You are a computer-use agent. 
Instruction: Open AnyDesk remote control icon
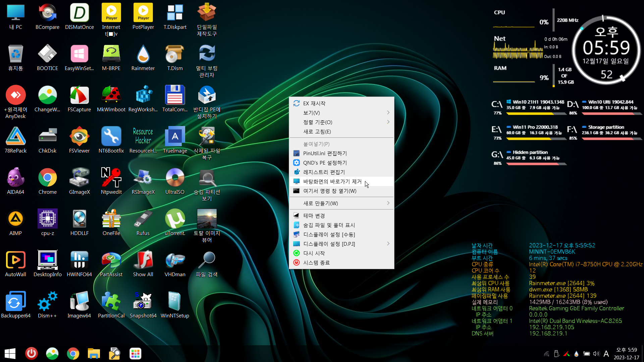pos(15,102)
